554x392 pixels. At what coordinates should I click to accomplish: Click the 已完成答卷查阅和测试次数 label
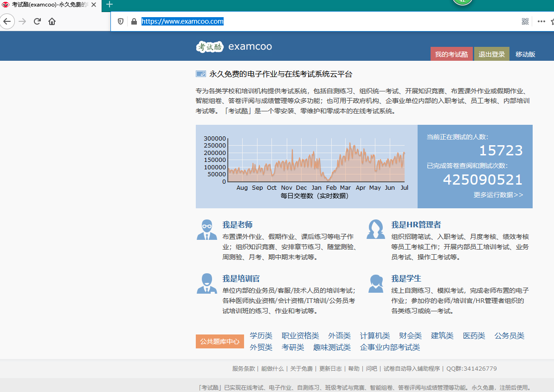pos(467,166)
